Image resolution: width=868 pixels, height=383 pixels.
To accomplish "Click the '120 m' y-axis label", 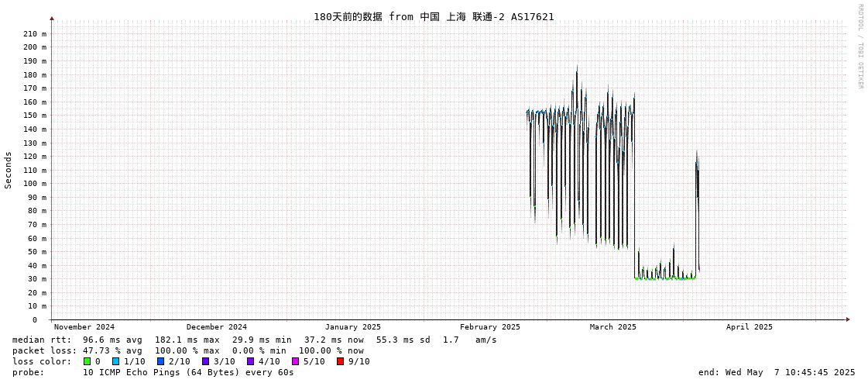I will pyautogui.click(x=35, y=157).
